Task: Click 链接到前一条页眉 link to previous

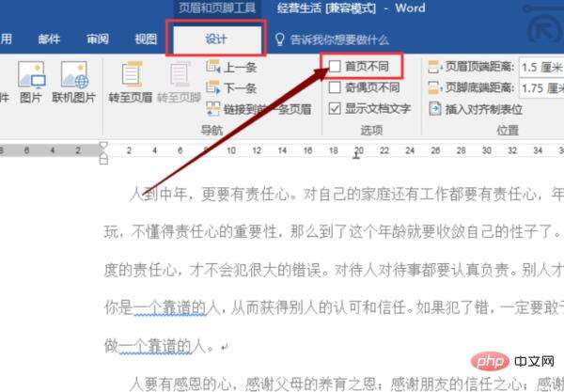Action: click(x=258, y=109)
